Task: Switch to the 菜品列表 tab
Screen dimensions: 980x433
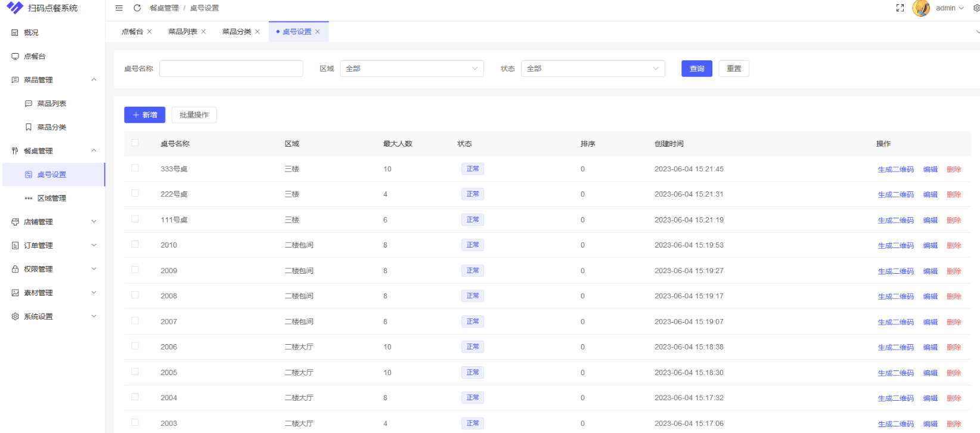Action: click(x=182, y=32)
